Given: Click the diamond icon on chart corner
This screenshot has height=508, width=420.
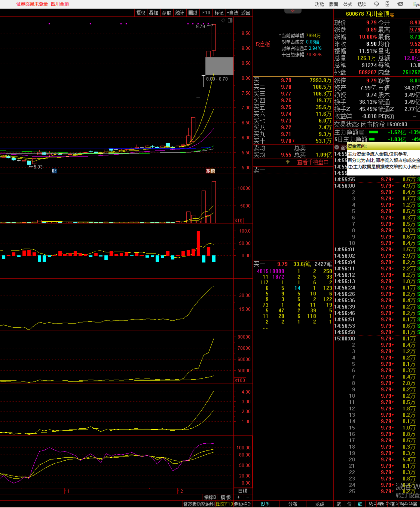Looking at the screenshot, I should click(223, 20).
